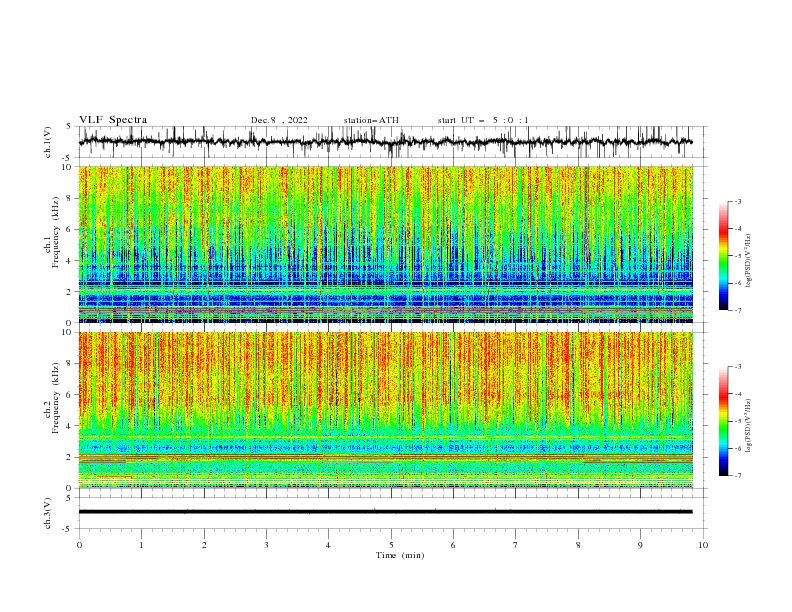Click the time axis tick label '4'
The width and height of the screenshot is (792, 612).
pyautogui.click(x=328, y=545)
